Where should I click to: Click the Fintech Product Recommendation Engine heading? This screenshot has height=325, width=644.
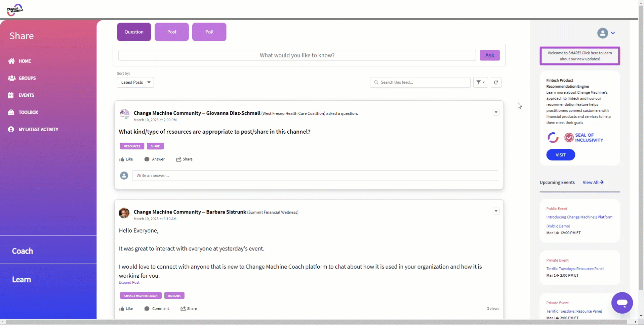tap(567, 83)
